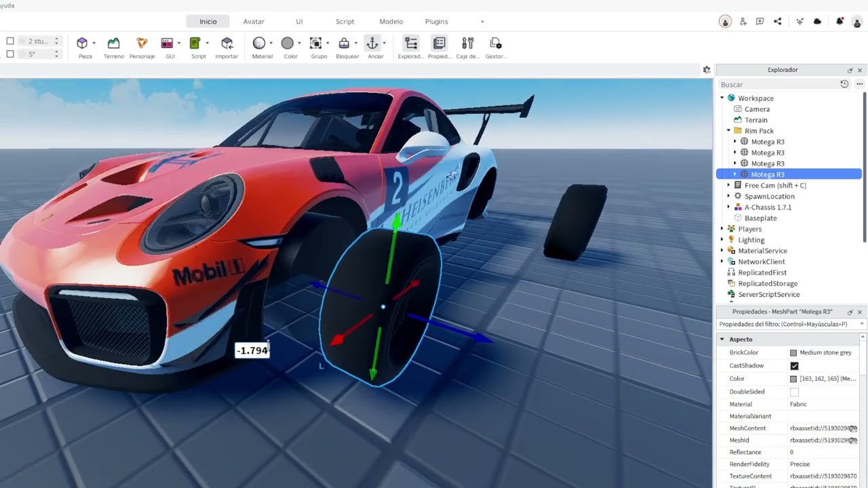Screen dimensions: 868x488
Task: Click the viewport settings gear icon
Action: (707, 70)
